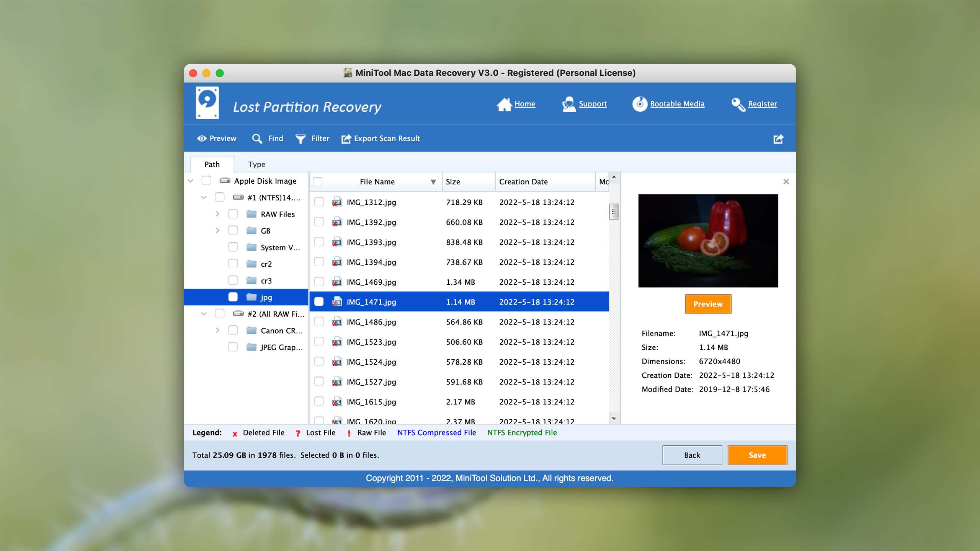This screenshot has height=551, width=980.
Task: Click the file icon of IMG_1471.jpg
Action: 336,302
